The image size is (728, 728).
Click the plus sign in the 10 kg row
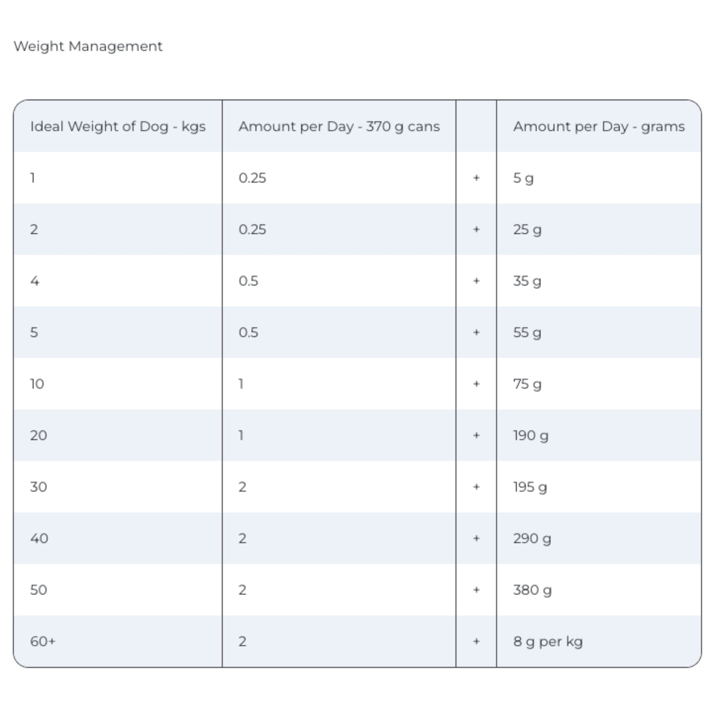click(476, 384)
